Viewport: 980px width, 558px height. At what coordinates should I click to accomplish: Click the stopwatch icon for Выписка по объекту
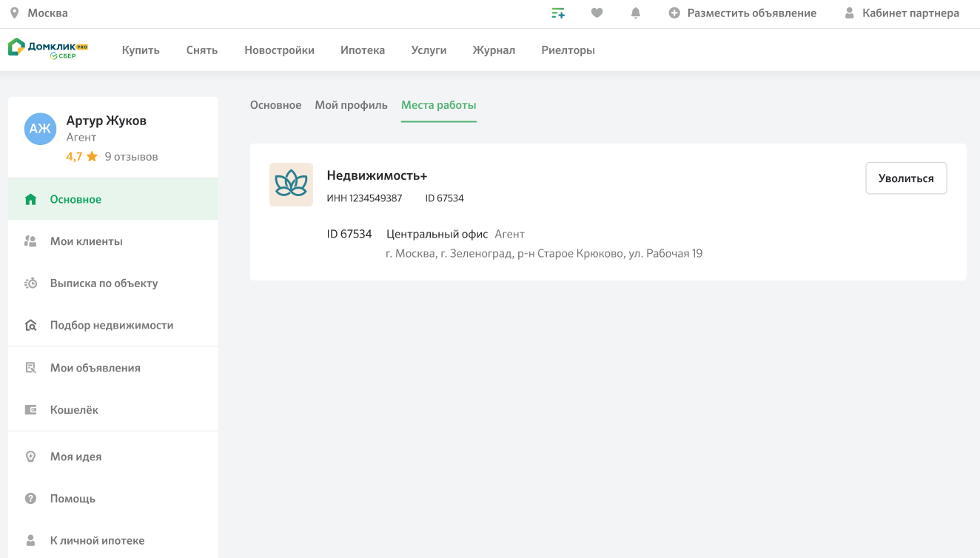coord(30,283)
